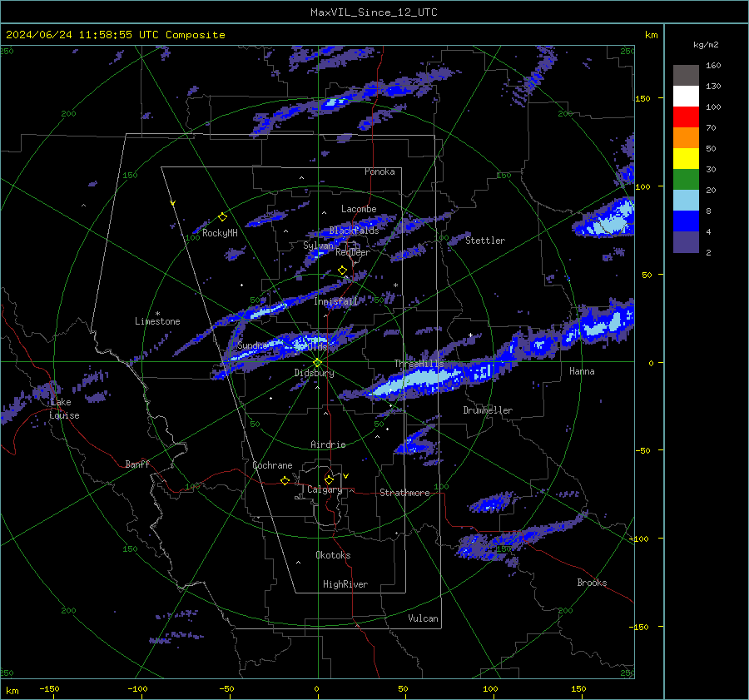This screenshot has width=749, height=700.
Task: Click the Cochrane city label
Action: click(272, 465)
